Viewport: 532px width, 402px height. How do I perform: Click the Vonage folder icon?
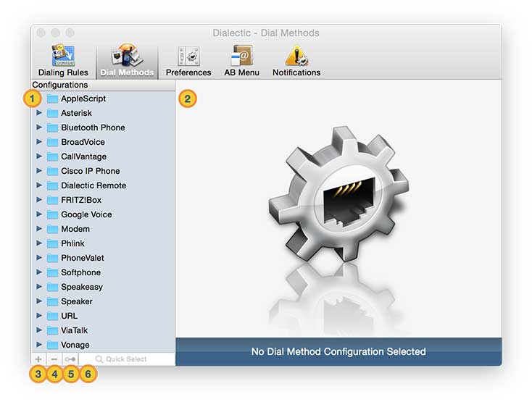pos(52,345)
